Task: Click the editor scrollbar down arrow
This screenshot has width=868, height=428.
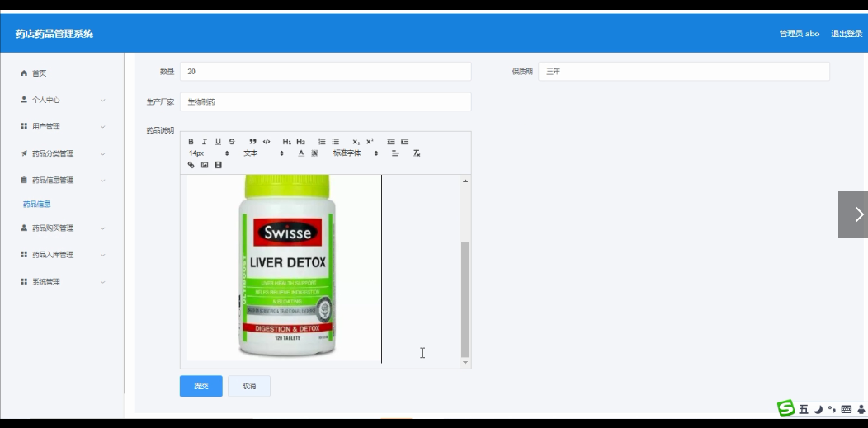Action: 465,363
